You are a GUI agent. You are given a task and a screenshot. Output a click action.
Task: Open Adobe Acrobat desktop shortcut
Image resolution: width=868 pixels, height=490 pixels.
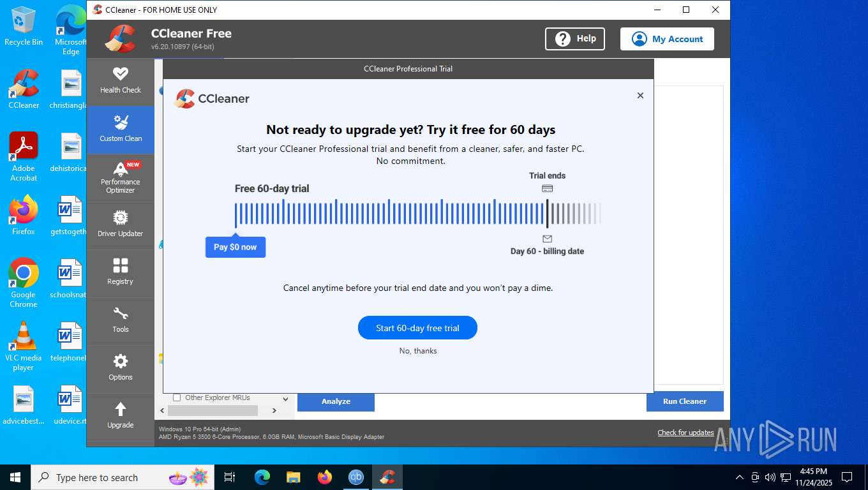pos(24,157)
